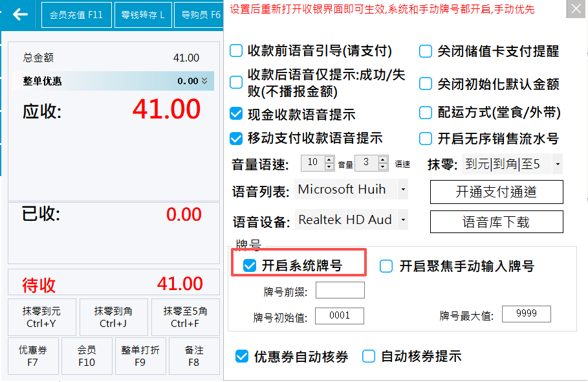Click the back arrow icon
588x382 pixels.
coord(20,14)
